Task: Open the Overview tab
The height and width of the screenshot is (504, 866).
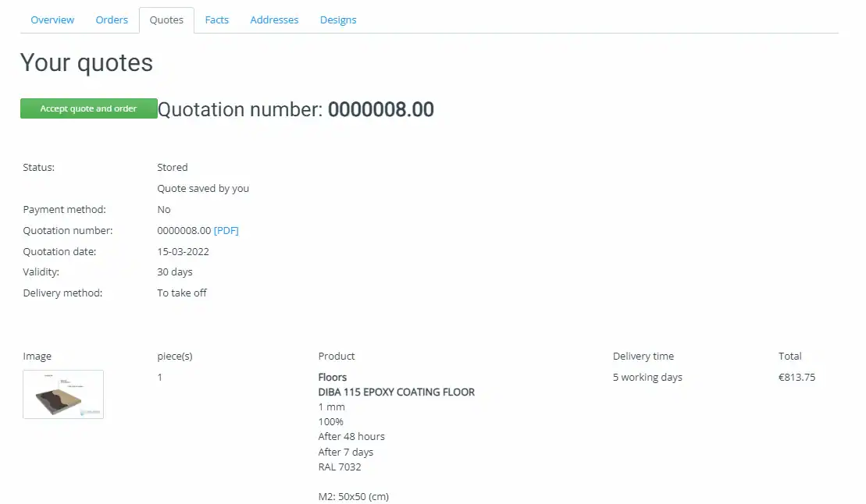Action: pyautogui.click(x=52, y=20)
